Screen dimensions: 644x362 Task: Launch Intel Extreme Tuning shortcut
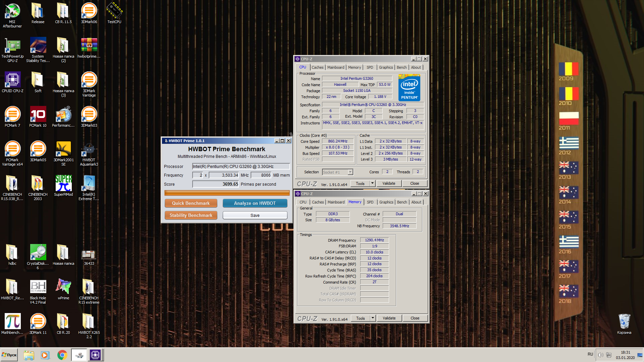(x=89, y=188)
